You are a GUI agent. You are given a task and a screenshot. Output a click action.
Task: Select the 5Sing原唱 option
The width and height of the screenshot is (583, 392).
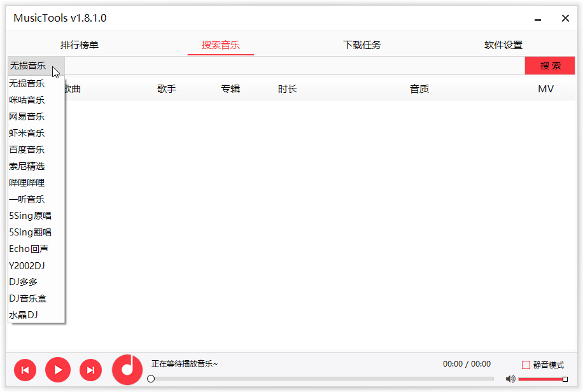click(x=28, y=215)
